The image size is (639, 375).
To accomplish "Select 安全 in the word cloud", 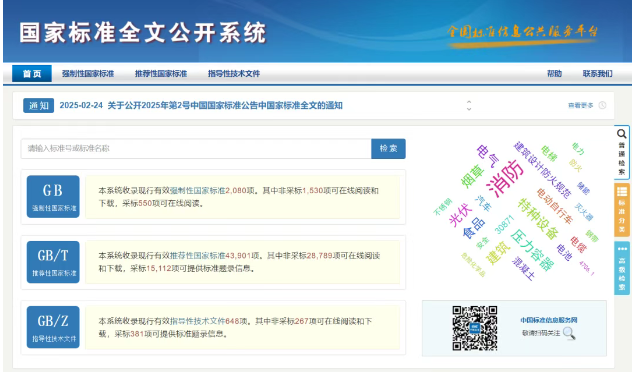I will [482, 243].
